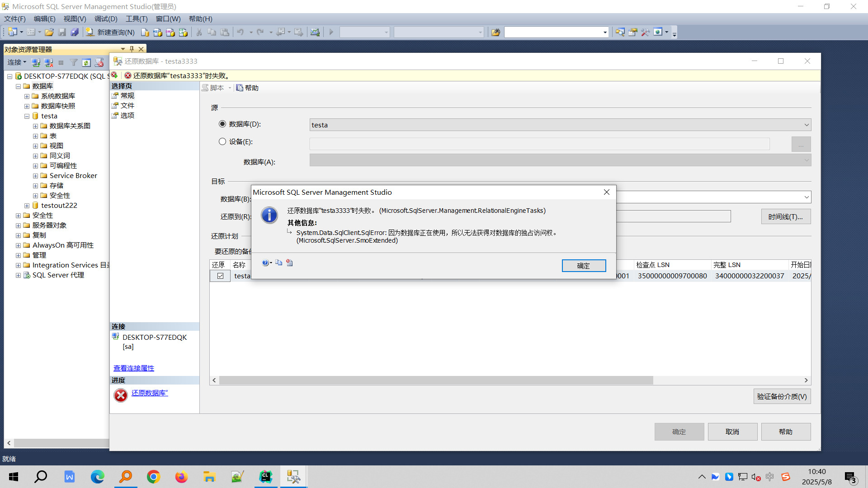This screenshot has width=868, height=488.
Task: Click the copy message text icon in the error dialog
Action: pyautogui.click(x=279, y=263)
